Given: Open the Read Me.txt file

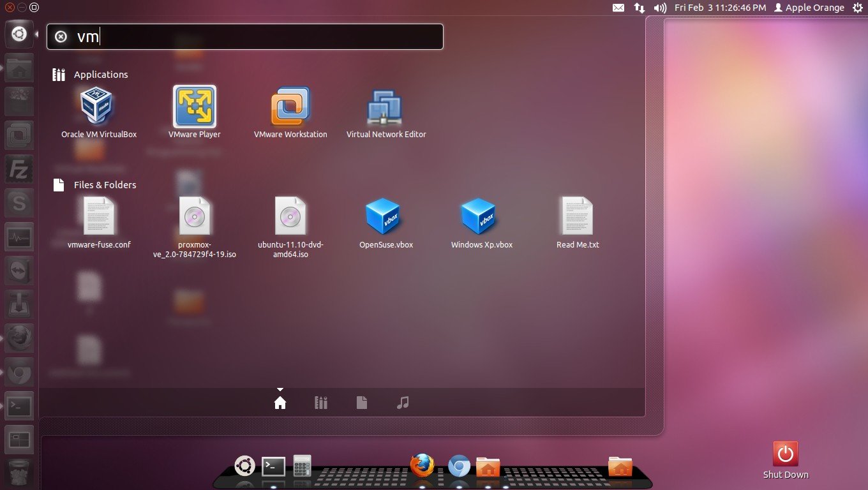Looking at the screenshot, I should (578, 223).
